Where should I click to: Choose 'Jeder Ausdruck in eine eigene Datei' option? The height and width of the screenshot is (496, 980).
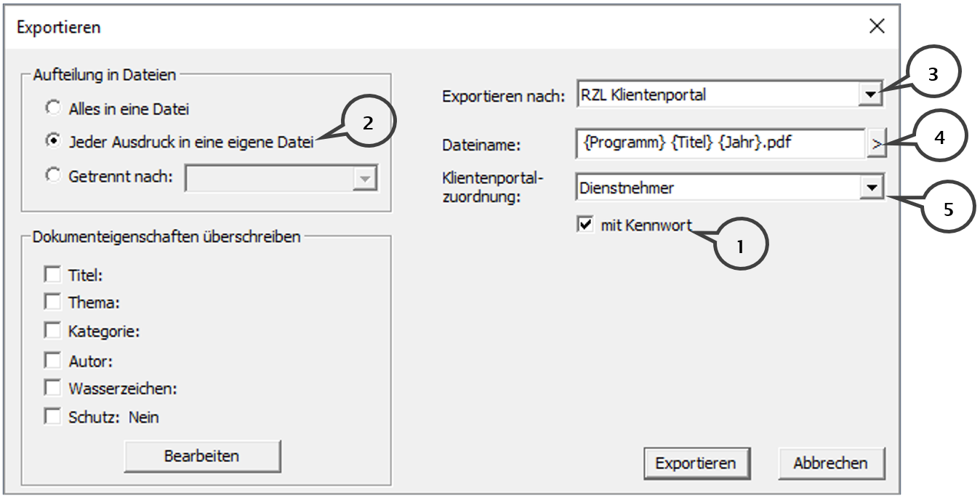[53, 143]
